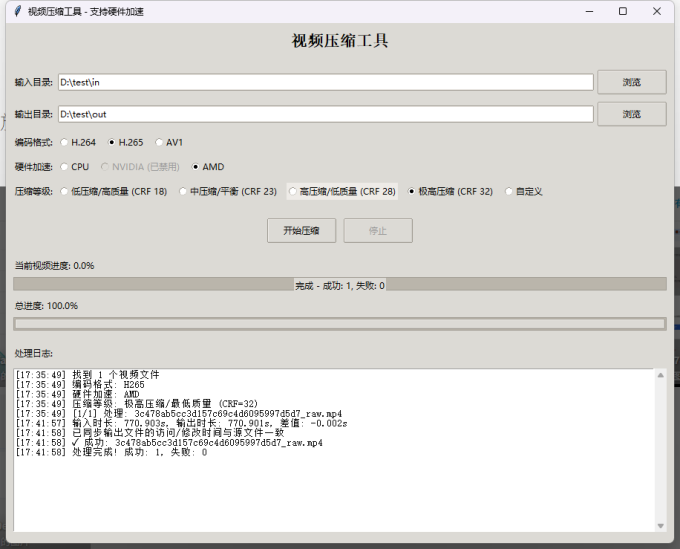Click the log line starting with ✓ 成功
This screenshot has width=680, height=549.
point(169,443)
